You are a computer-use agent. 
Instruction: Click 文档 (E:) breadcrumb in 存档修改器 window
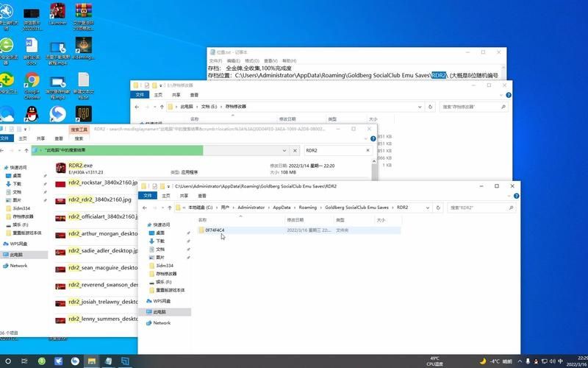(209, 107)
